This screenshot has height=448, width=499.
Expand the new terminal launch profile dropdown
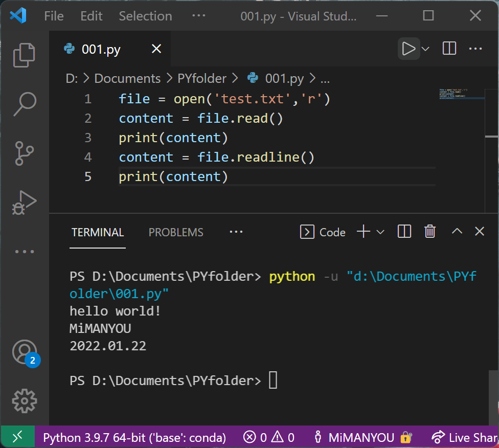[380, 232]
